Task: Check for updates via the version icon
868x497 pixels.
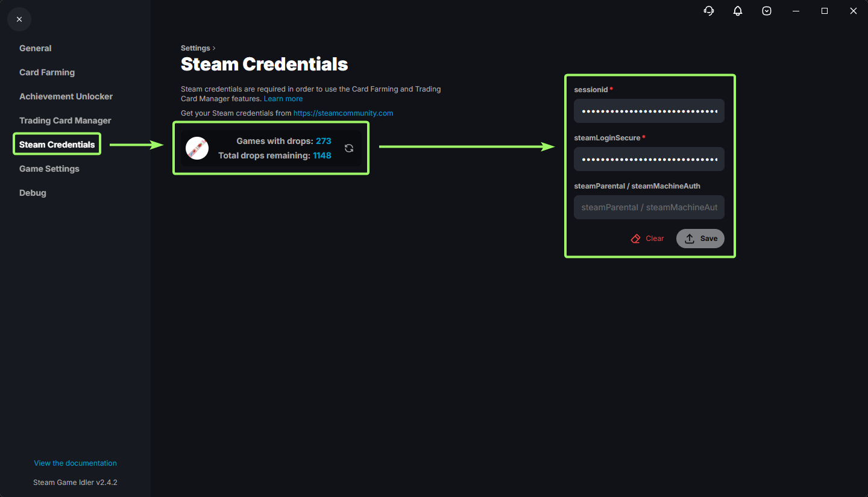Action: pyautogui.click(x=767, y=11)
